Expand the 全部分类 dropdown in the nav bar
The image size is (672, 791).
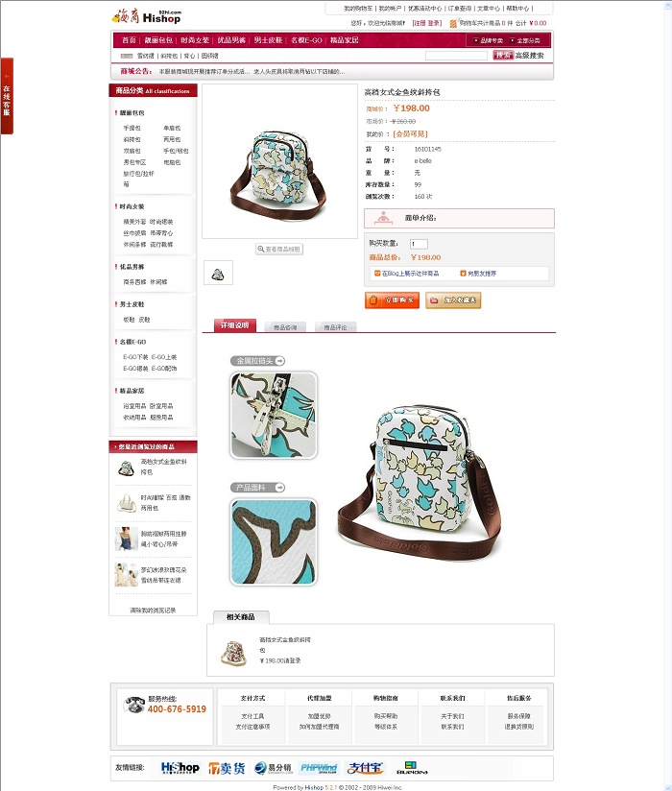coord(525,40)
